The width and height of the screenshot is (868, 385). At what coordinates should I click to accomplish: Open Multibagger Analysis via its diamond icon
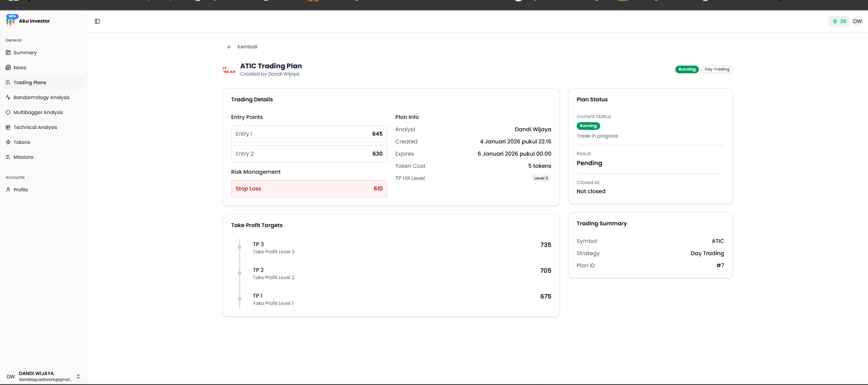(x=8, y=112)
